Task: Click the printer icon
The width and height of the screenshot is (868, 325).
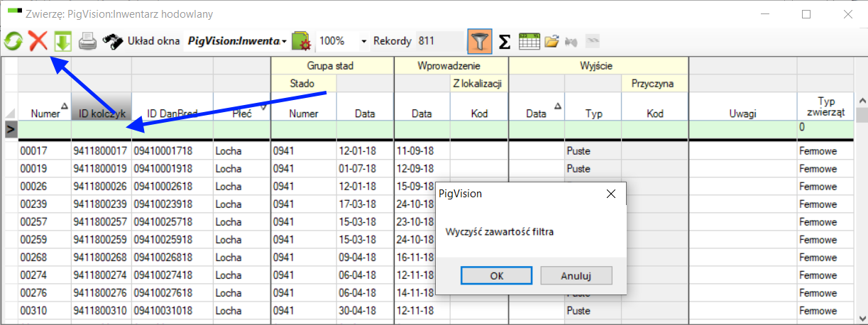Action: tap(87, 41)
